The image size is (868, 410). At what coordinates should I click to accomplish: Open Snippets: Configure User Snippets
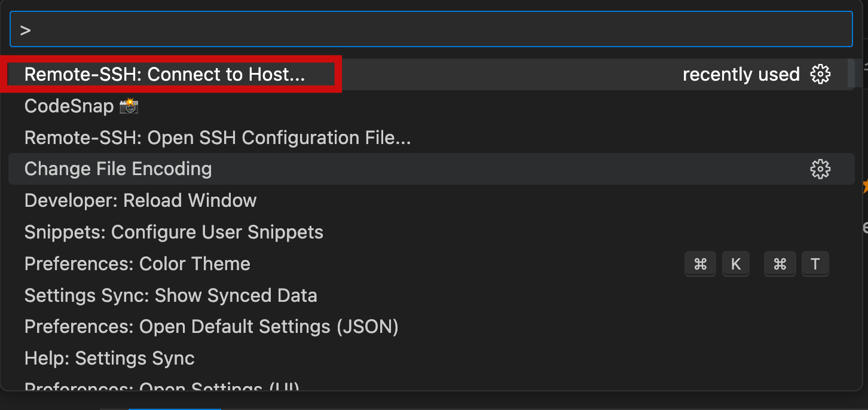coord(432,232)
